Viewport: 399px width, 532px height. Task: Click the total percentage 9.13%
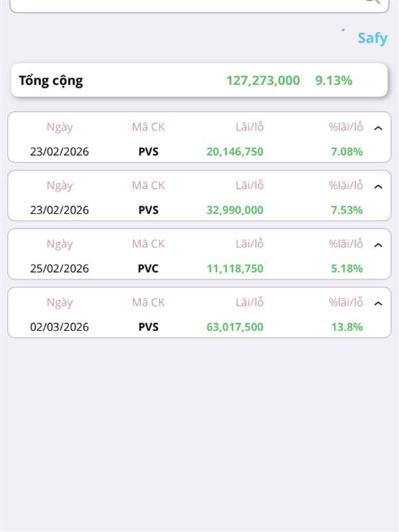click(333, 81)
